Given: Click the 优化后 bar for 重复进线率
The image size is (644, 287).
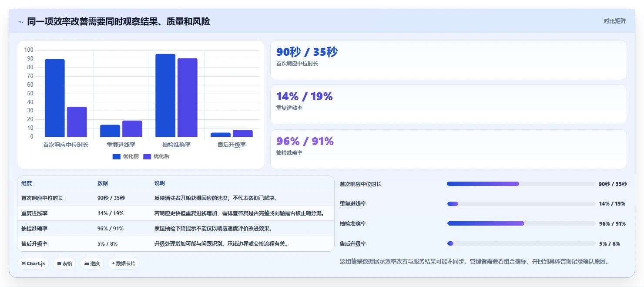Looking at the screenshot, I should (x=132, y=129).
